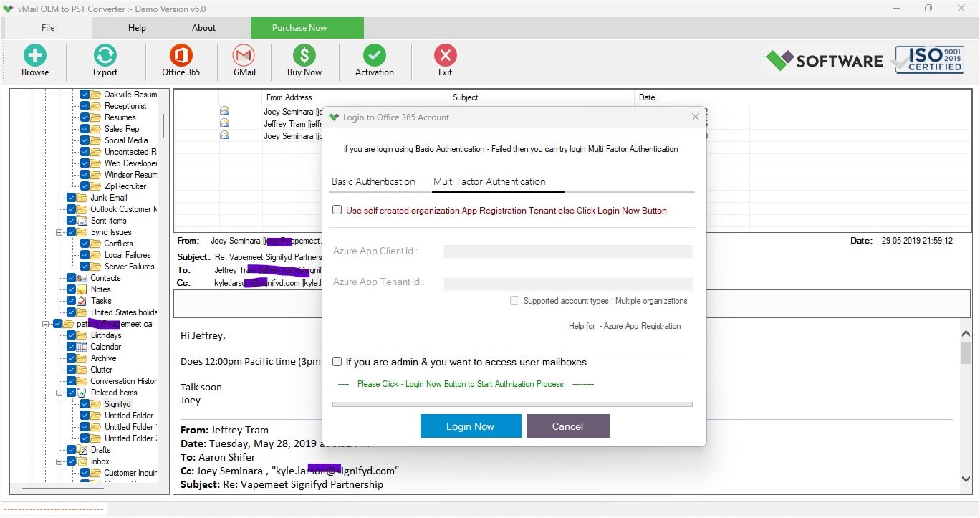The height and width of the screenshot is (518, 980).
Task: Click the Software logo in the header
Action: tap(824, 61)
